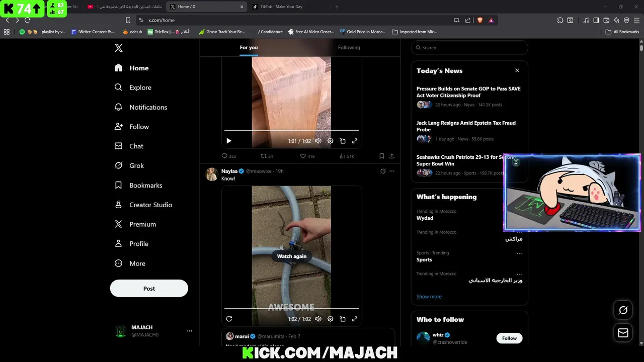Click Show more under What's happening
Image resolution: width=644 pixels, height=362 pixels.
(429, 297)
